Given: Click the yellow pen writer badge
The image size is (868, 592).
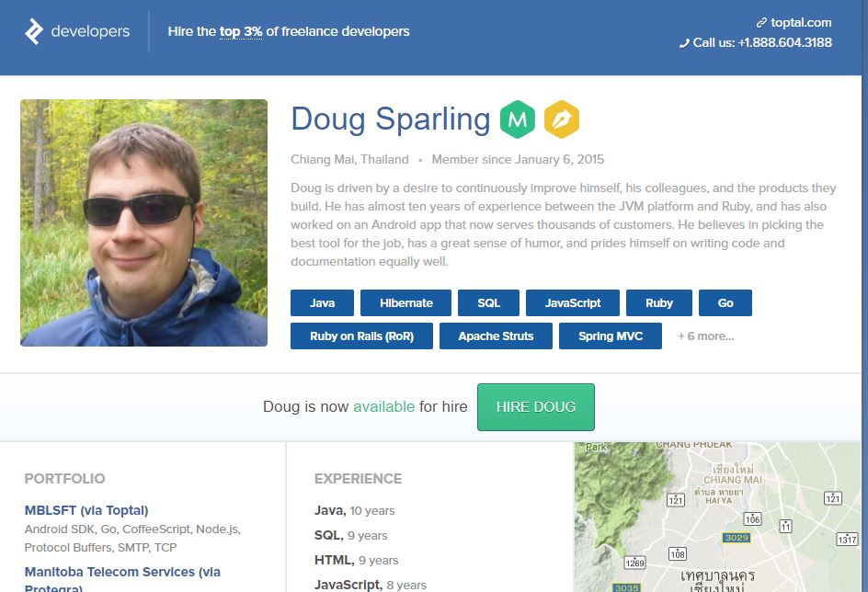Looking at the screenshot, I should (562, 119).
